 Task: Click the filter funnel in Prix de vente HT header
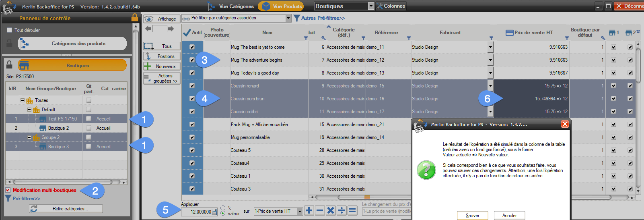tap(567, 38)
